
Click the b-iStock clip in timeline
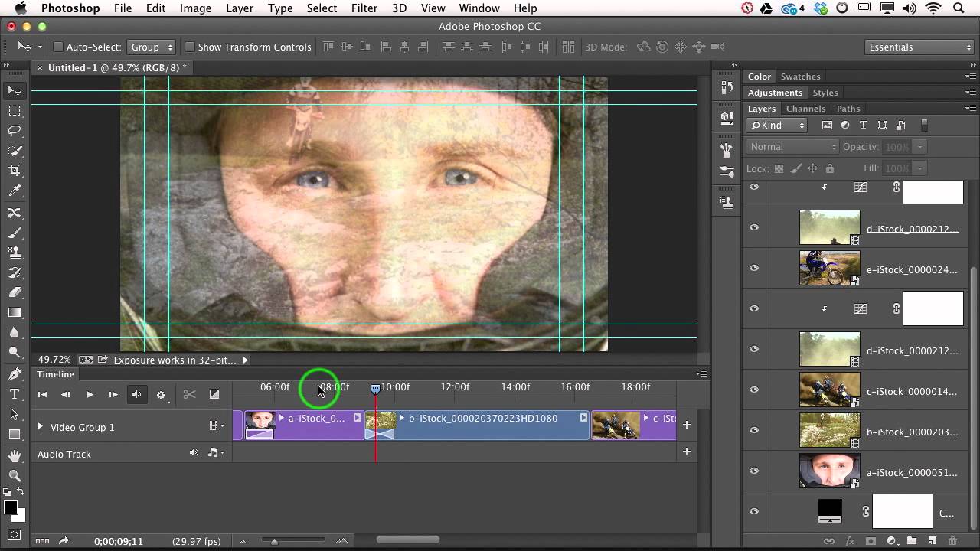[477, 425]
